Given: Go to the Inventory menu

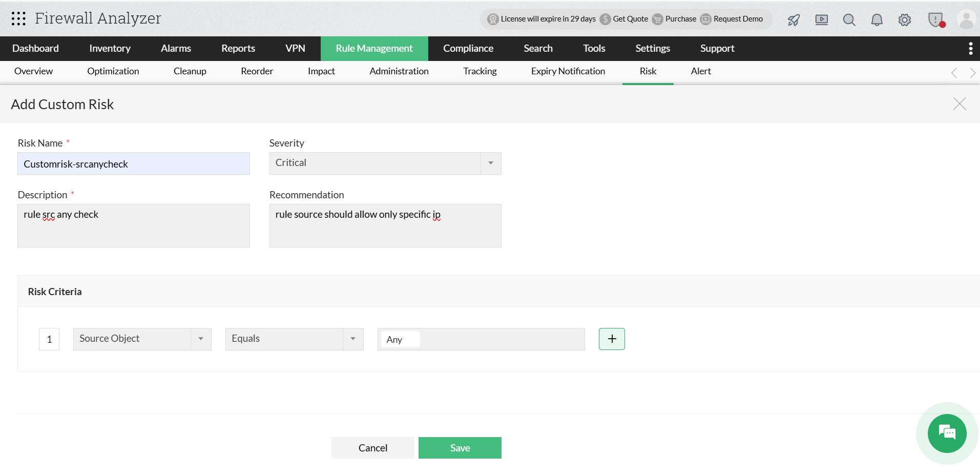Looking at the screenshot, I should 110,48.
